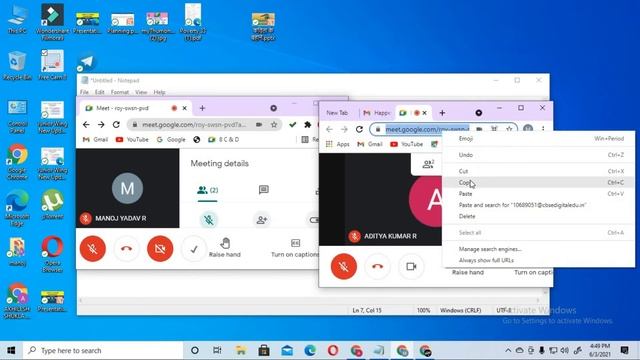Click the checkmark button in left Meet window
This screenshot has width=640, height=360.
(x=194, y=249)
